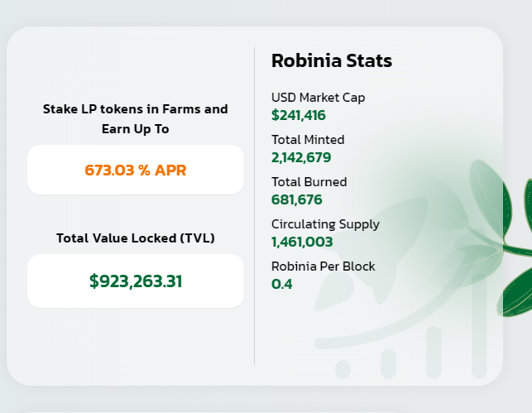
Task: Select the Total Burned label
Action: [x=309, y=182]
